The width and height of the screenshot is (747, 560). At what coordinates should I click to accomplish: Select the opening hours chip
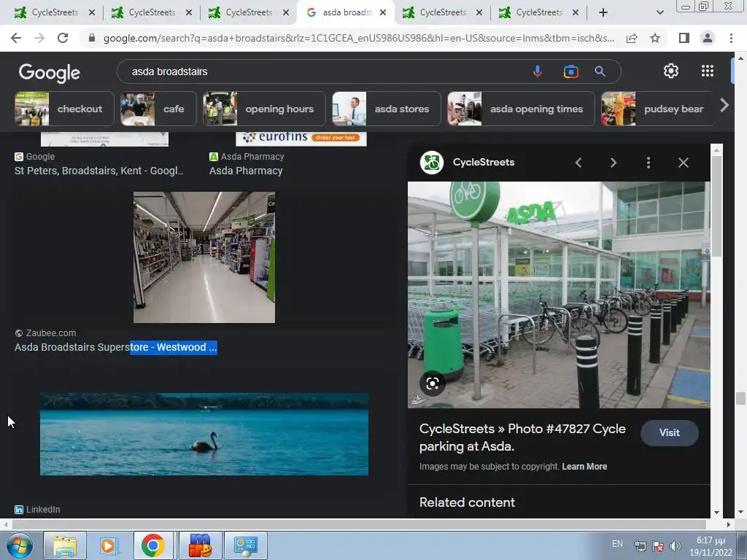(x=264, y=109)
